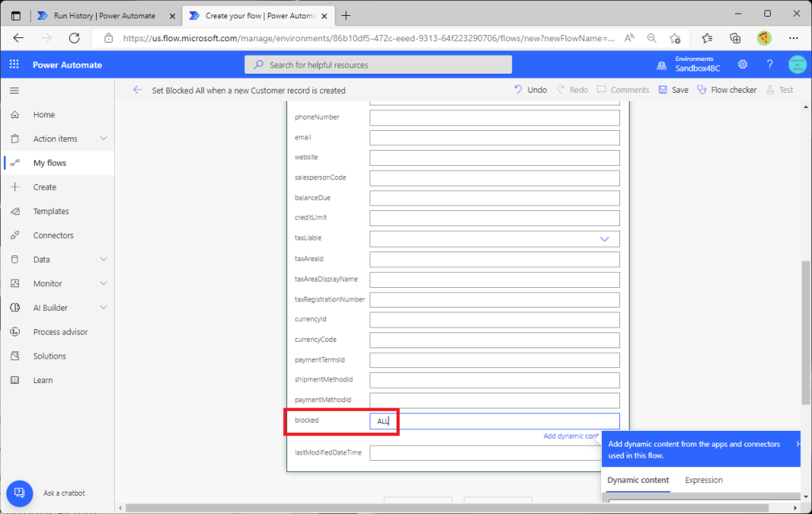Click the taxRegistrationNumber input field
This screenshot has height=514, width=812.
tap(495, 300)
